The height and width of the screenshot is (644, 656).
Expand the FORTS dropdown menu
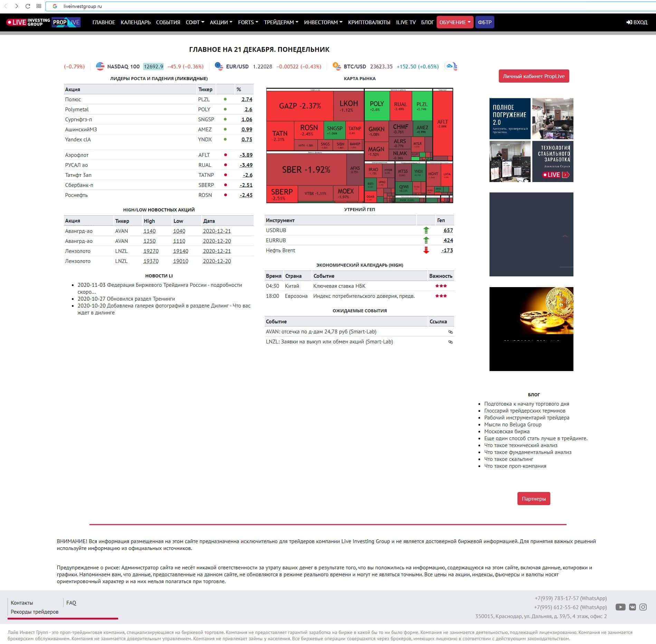(x=248, y=22)
